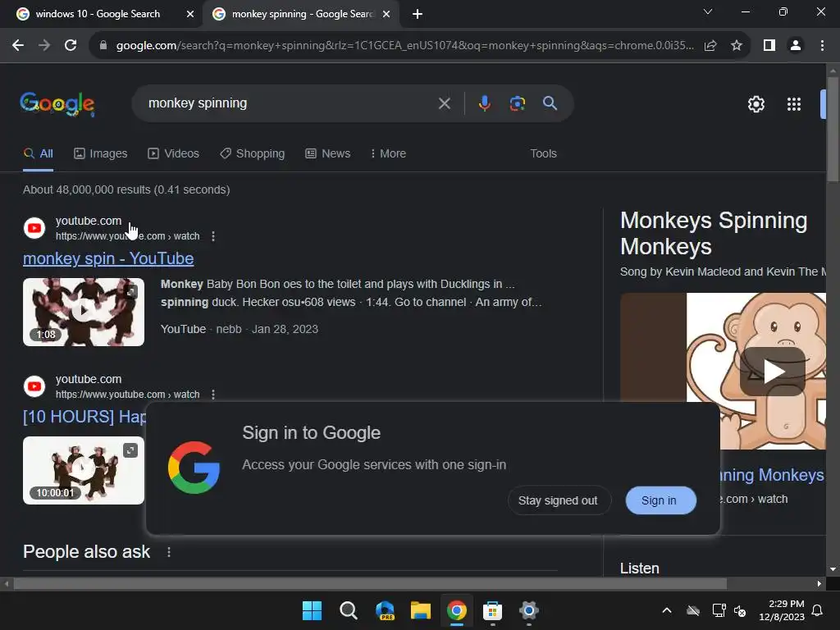
Task: Select the All results tab
Action: [x=38, y=153]
